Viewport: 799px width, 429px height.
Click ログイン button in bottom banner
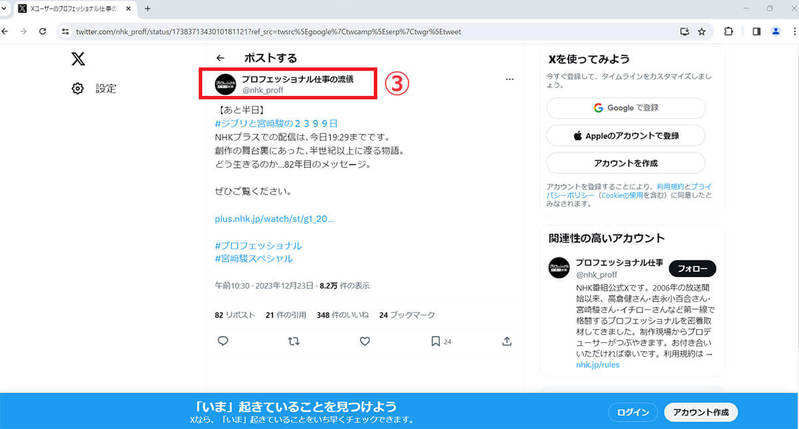[x=633, y=412]
